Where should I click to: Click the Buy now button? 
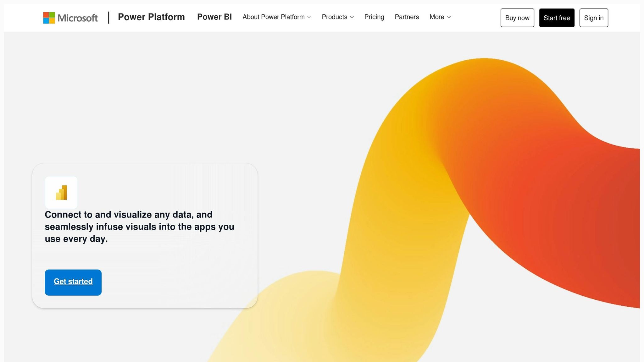coord(517,18)
